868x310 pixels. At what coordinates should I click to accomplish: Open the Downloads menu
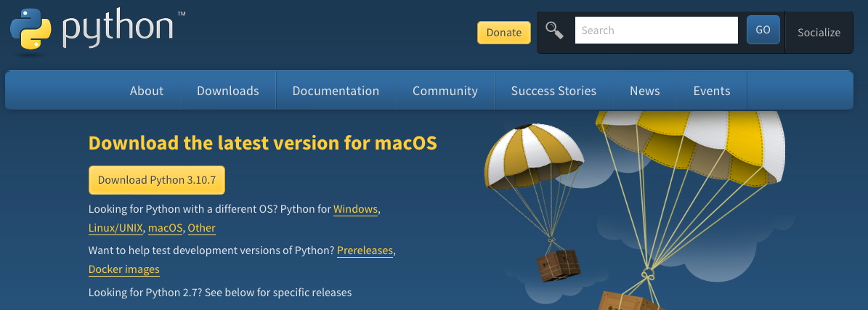tap(228, 91)
